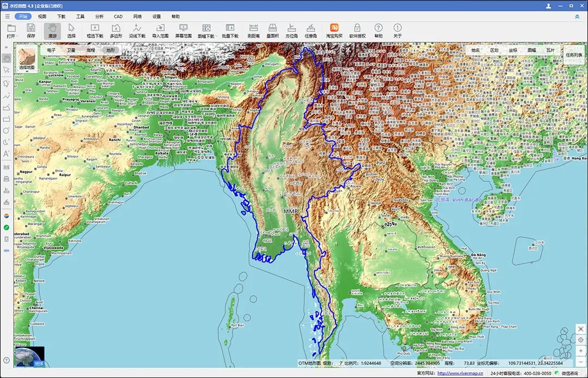Click the fullscreen extent button above zoom
588x378 pixels.
pos(580,329)
